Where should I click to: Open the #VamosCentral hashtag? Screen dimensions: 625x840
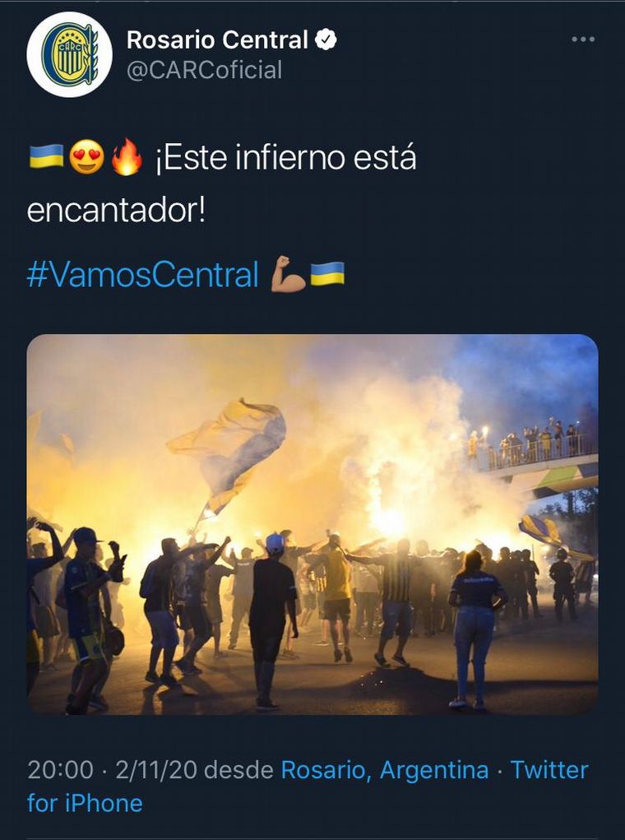pyautogui.click(x=142, y=274)
